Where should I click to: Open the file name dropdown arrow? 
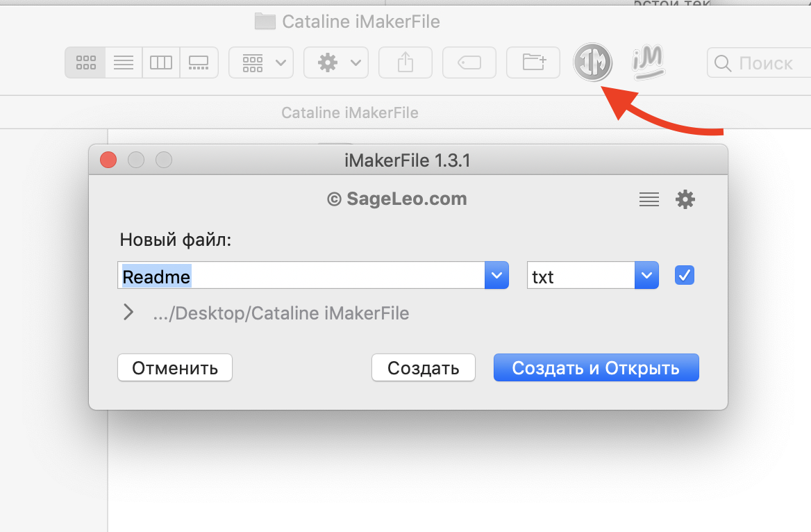(496, 276)
